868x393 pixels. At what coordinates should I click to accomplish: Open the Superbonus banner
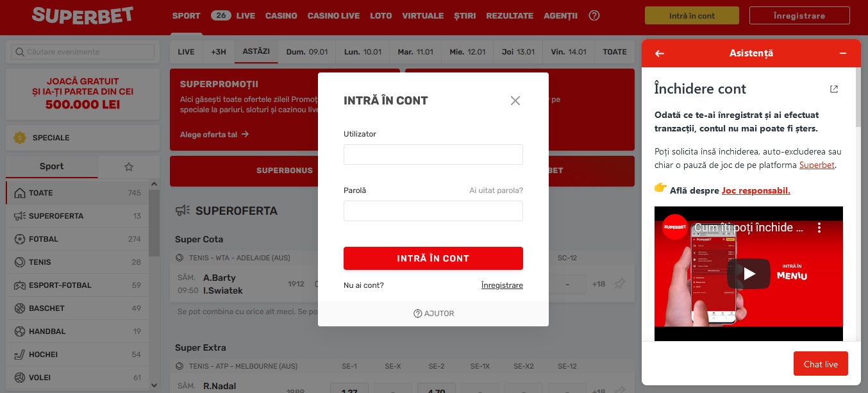(x=285, y=171)
